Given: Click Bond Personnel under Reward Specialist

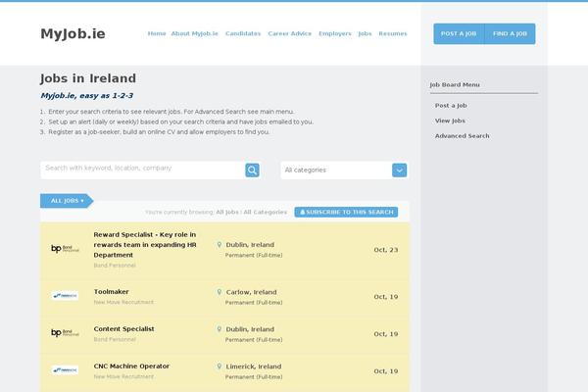Looking at the screenshot, I should 115,266.
